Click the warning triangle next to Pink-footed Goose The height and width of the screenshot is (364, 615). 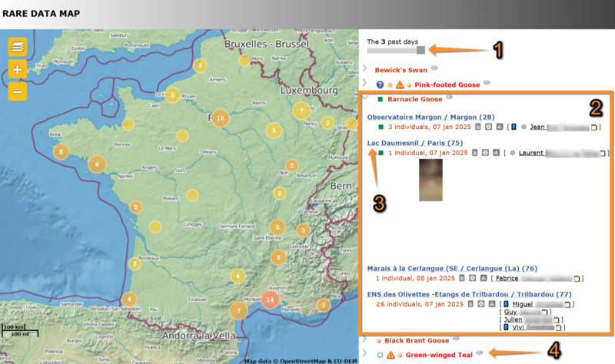point(399,84)
